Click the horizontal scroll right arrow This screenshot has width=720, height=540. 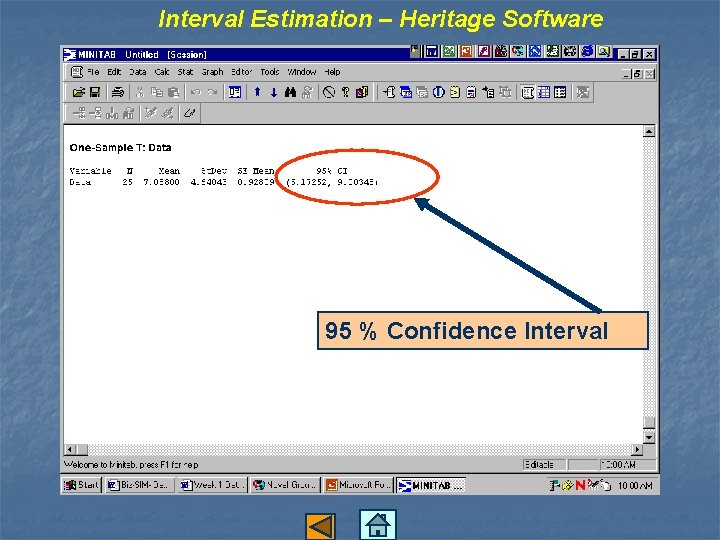[x=637, y=450]
